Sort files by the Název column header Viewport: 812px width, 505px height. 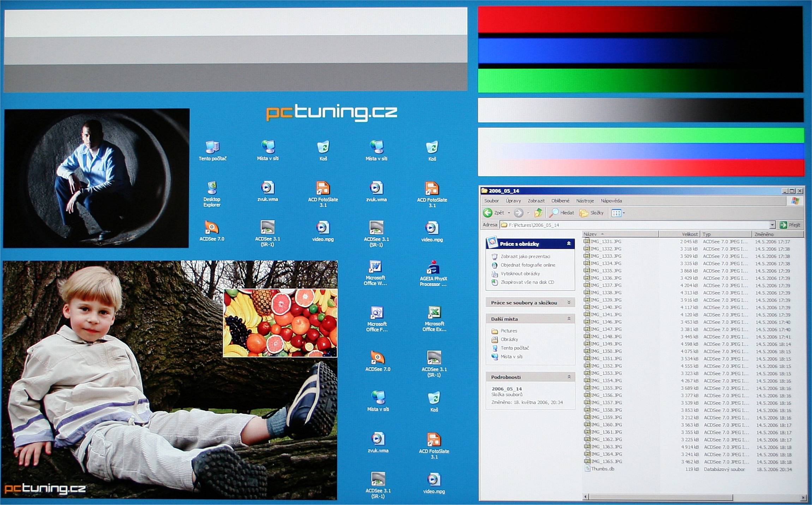pyautogui.click(x=620, y=234)
